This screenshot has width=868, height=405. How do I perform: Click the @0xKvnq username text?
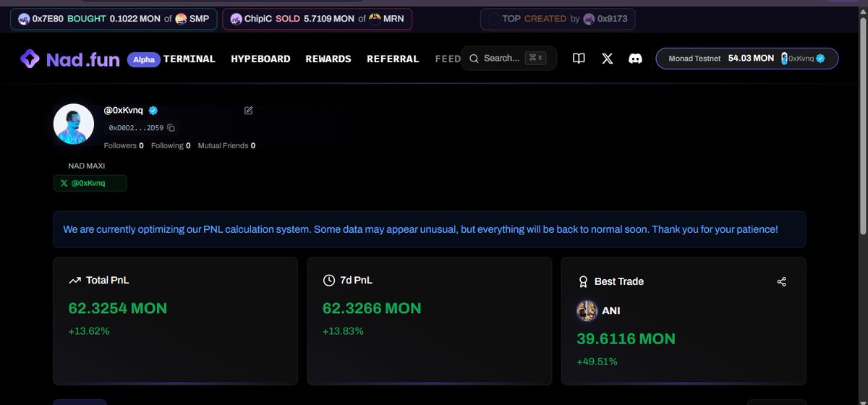click(124, 111)
